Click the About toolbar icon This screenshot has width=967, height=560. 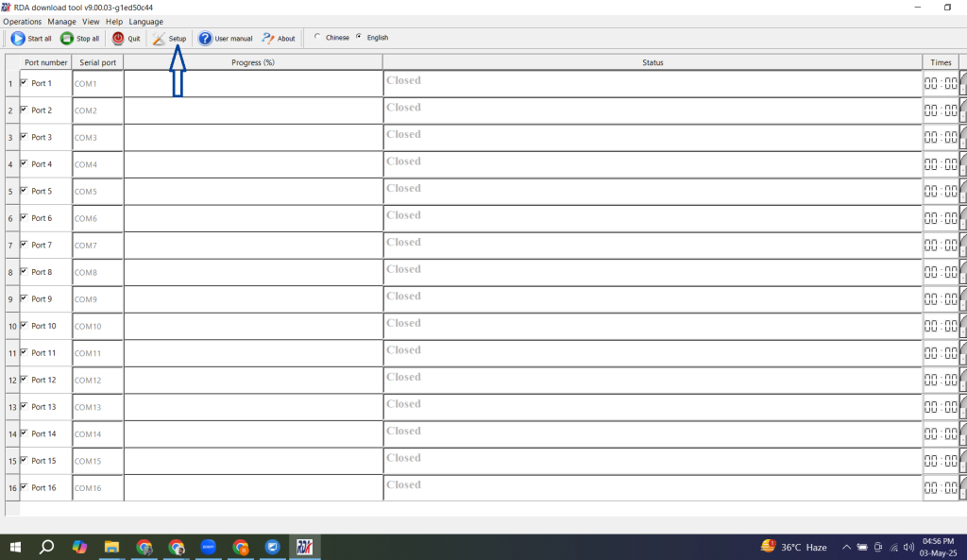tap(268, 39)
